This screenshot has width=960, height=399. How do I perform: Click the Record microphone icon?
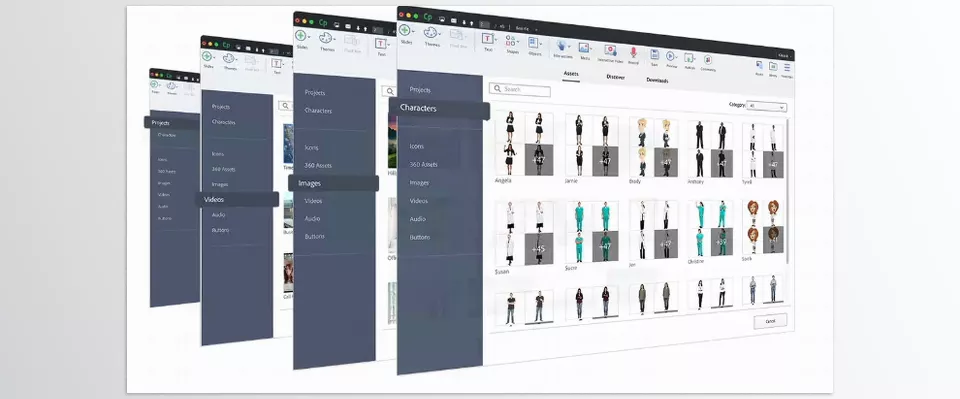(634, 52)
